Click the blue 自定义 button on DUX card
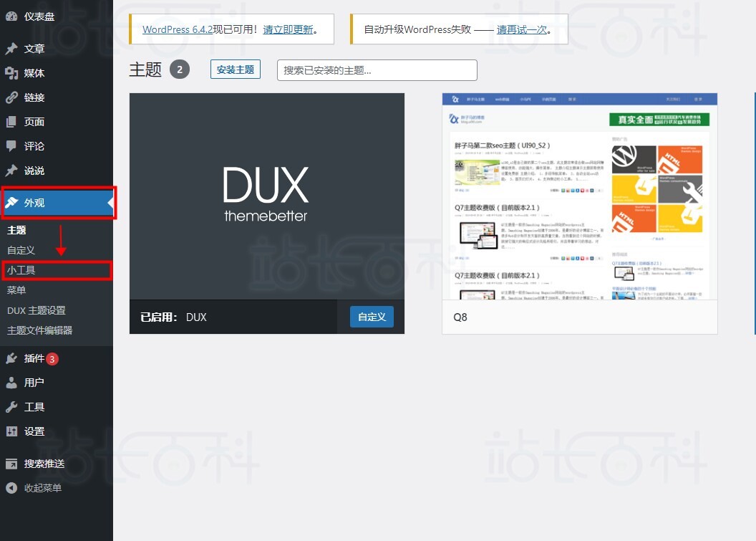756x541 pixels. (372, 317)
